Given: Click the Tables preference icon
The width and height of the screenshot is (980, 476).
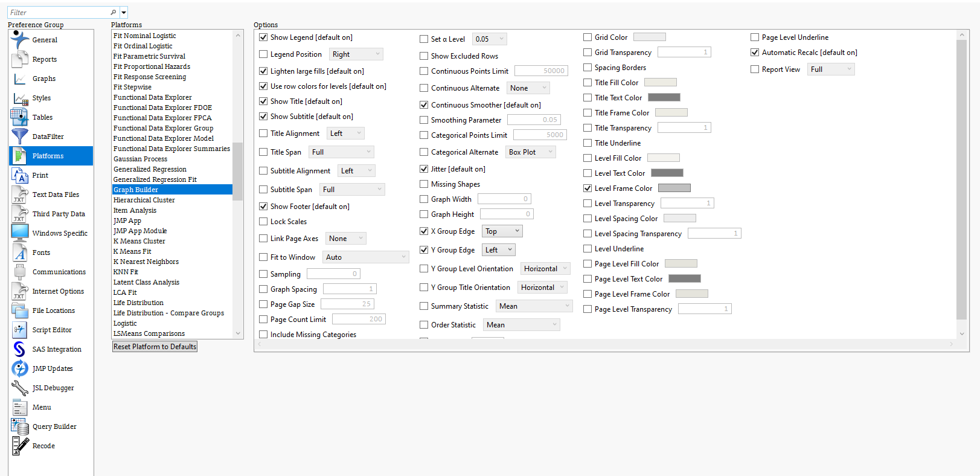Looking at the screenshot, I should [19, 117].
